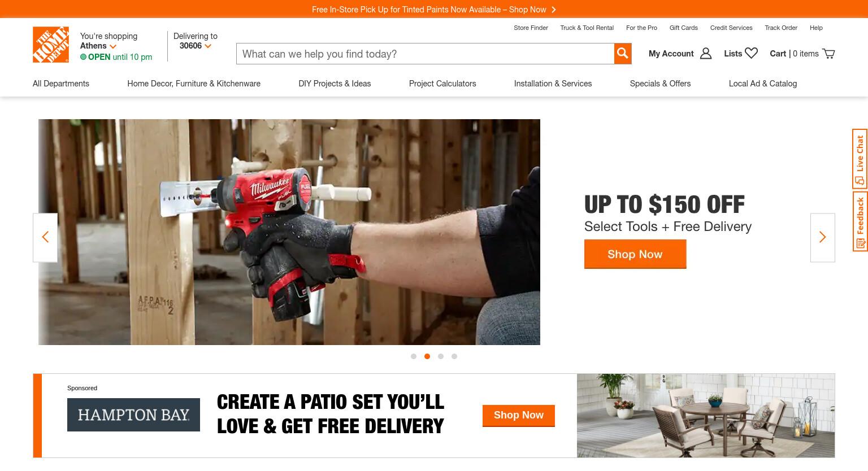The height and width of the screenshot is (471, 868).
Task: Open Lists heart icon
Action: (751, 53)
